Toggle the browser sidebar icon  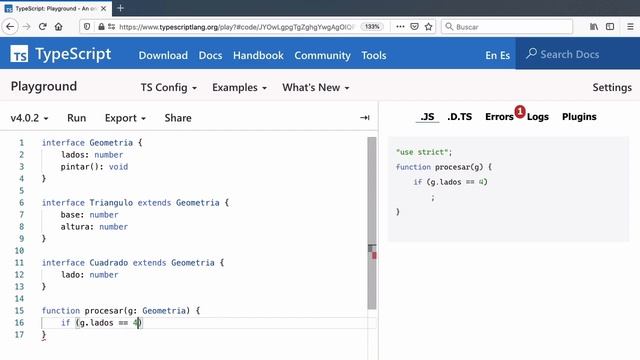coord(610,27)
